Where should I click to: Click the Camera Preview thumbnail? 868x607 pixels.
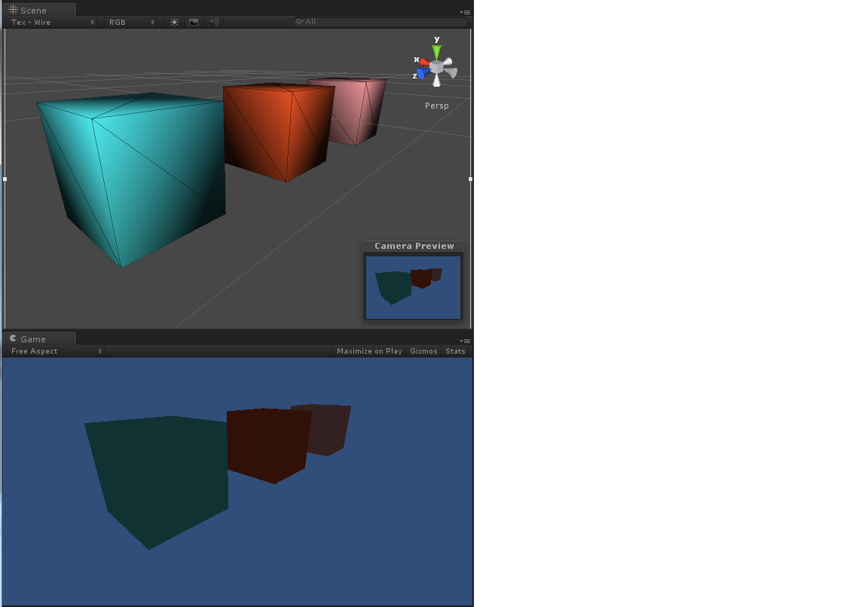click(413, 287)
